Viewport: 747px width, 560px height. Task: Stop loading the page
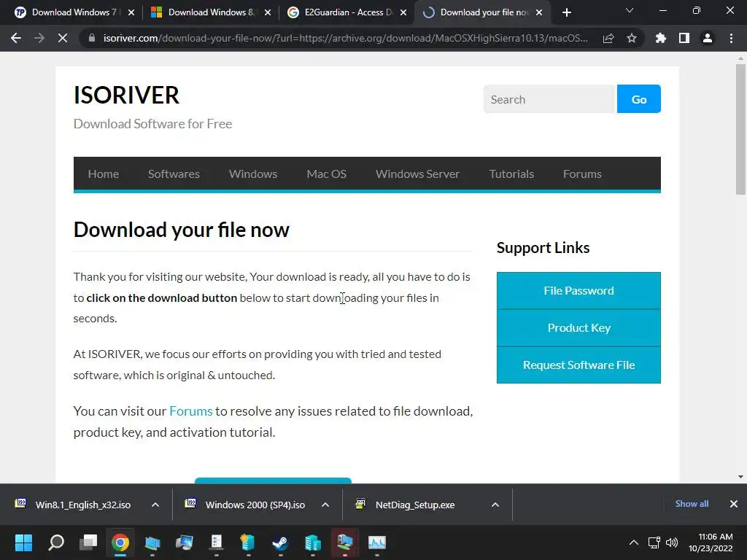point(63,38)
